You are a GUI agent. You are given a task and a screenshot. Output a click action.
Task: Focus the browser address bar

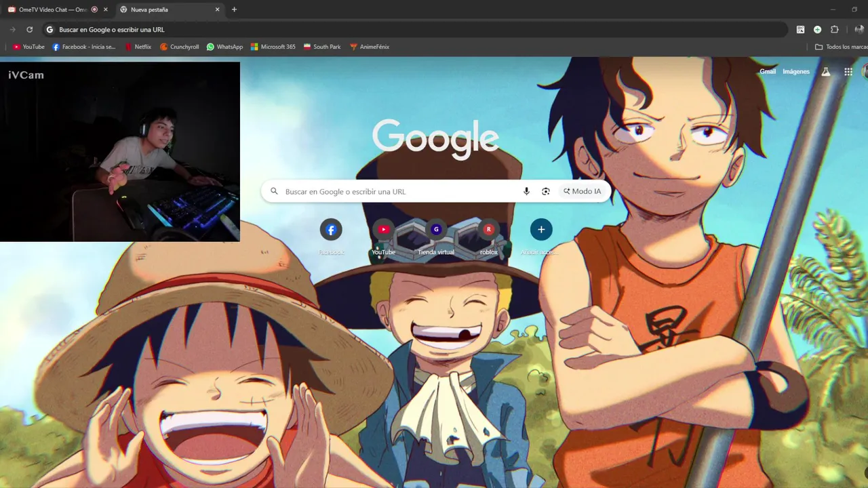point(415,30)
